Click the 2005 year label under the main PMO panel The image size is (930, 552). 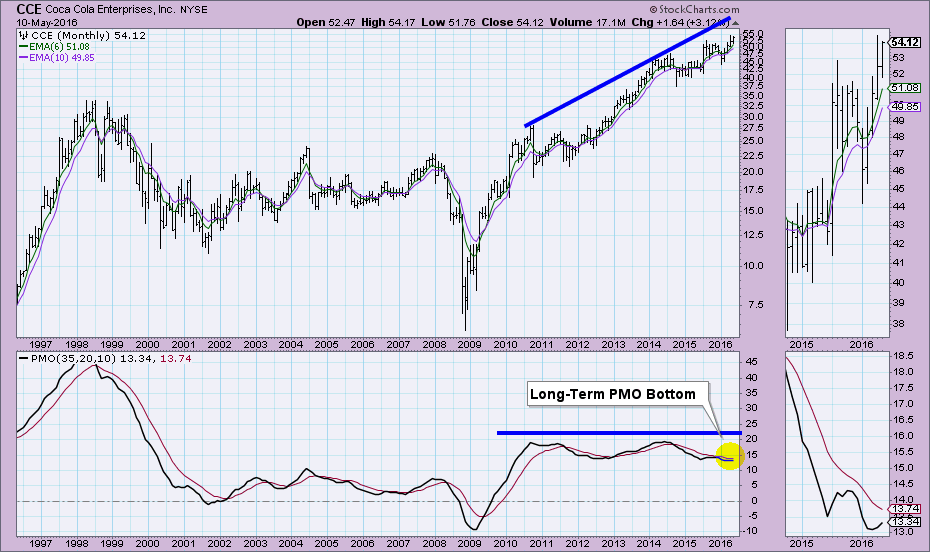coord(327,543)
